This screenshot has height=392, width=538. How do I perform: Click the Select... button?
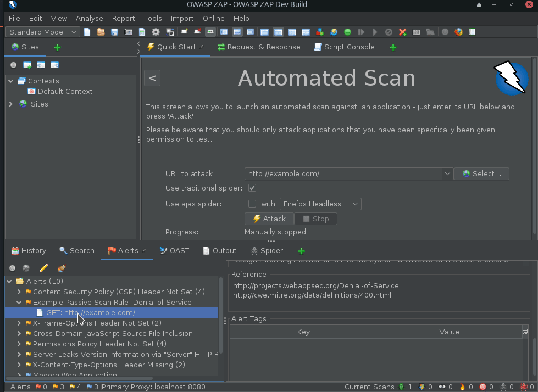click(x=482, y=173)
